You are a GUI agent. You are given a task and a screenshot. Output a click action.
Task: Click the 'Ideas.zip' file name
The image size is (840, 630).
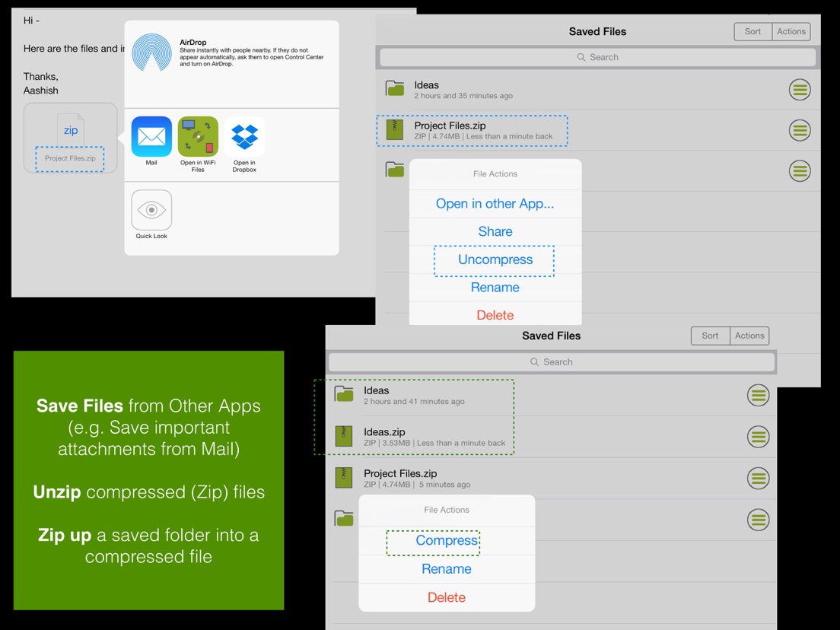384,431
